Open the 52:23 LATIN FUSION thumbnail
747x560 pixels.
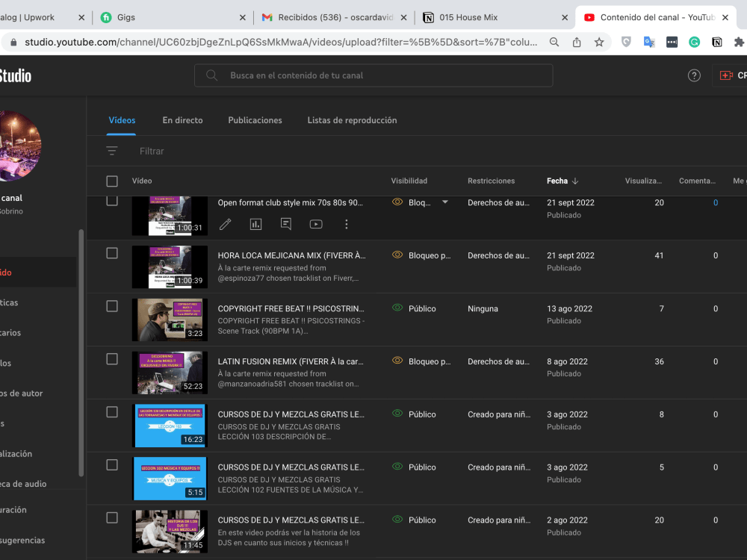point(170,373)
